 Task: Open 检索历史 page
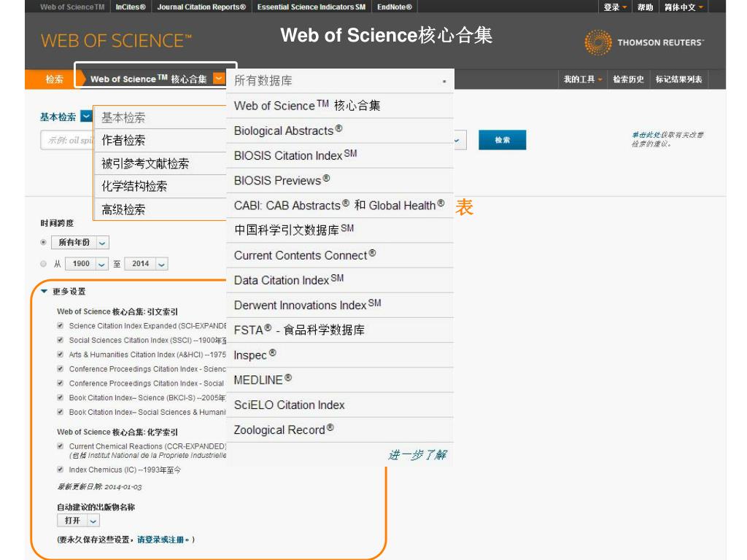coord(628,79)
